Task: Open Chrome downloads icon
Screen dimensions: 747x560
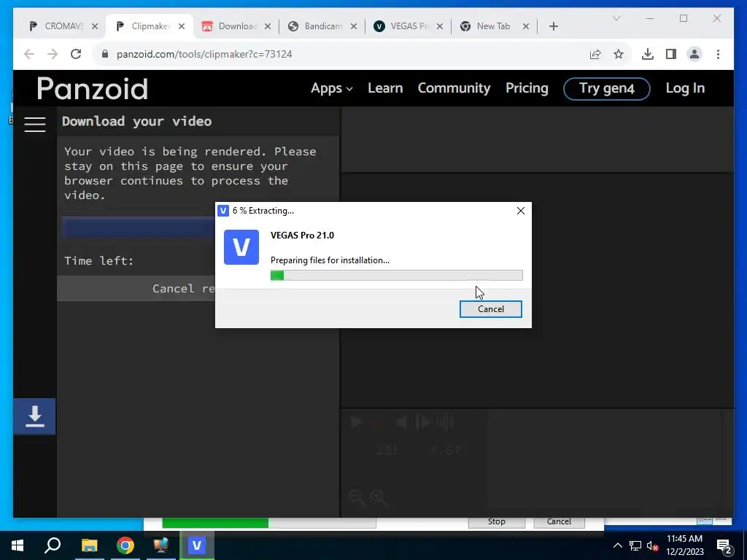Action: (648, 54)
